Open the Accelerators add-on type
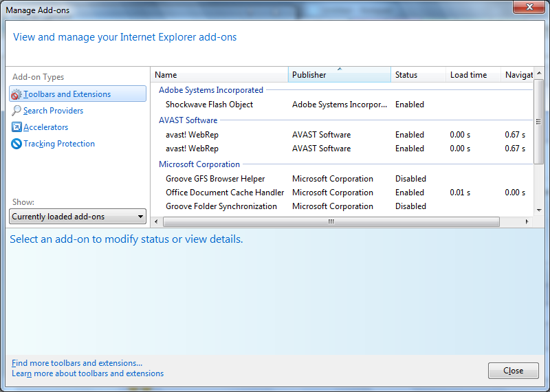This screenshot has height=392, width=550. pyautogui.click(x=45, y=127)
